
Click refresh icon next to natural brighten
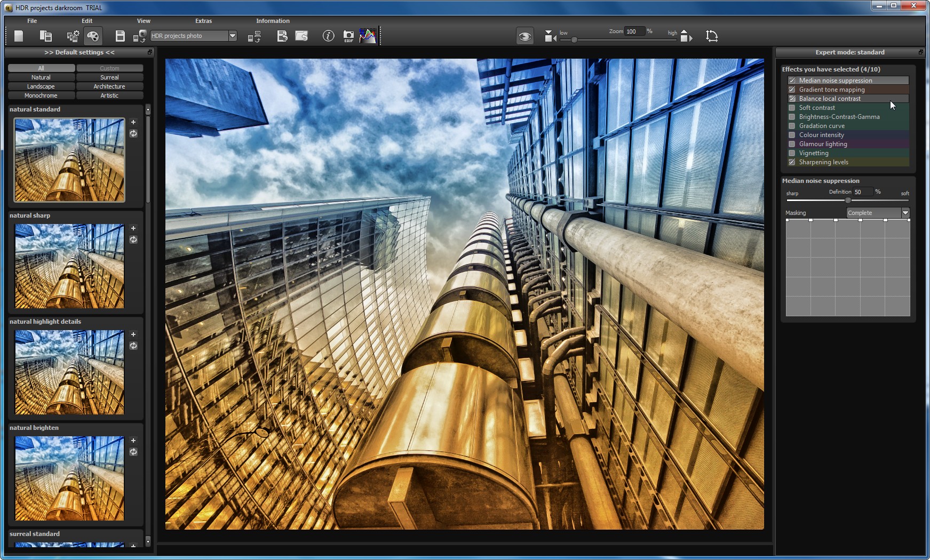(x=133, y=452)
